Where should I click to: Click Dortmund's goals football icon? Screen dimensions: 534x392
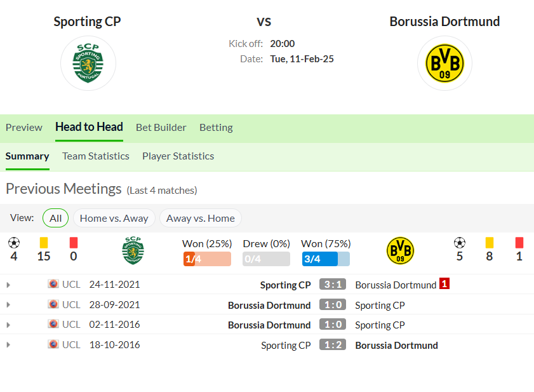pyautogui.click(x=460, y=243)
